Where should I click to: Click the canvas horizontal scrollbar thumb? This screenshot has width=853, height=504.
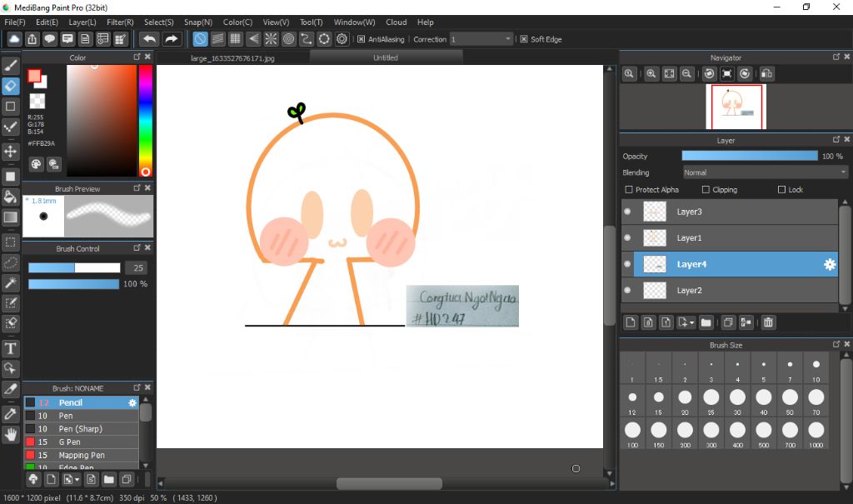pos(389,483)
